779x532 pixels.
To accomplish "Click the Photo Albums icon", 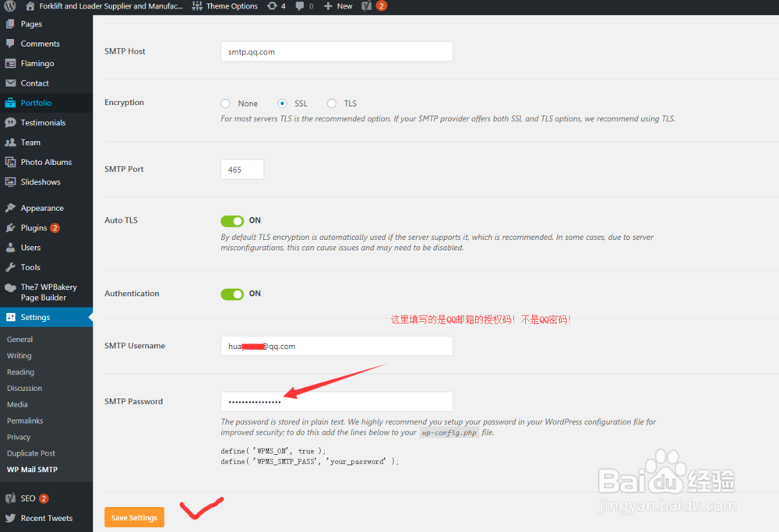I will click(x=10, y=162).
